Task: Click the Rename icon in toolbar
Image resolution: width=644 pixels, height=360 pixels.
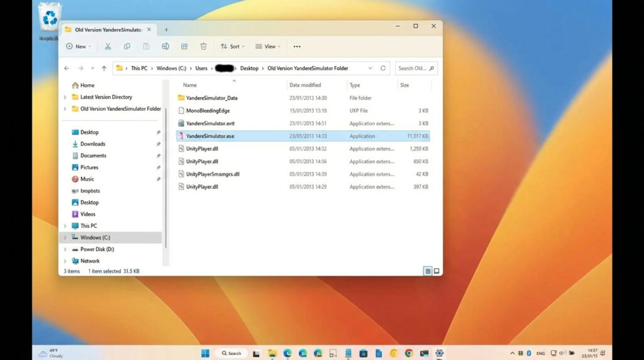Action: [x=165, y=47]
